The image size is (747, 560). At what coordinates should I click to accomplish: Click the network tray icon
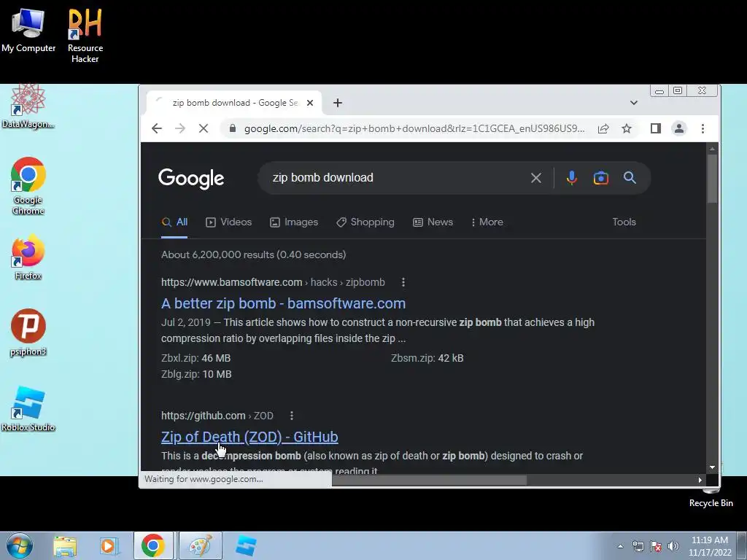tap(638, 546)
